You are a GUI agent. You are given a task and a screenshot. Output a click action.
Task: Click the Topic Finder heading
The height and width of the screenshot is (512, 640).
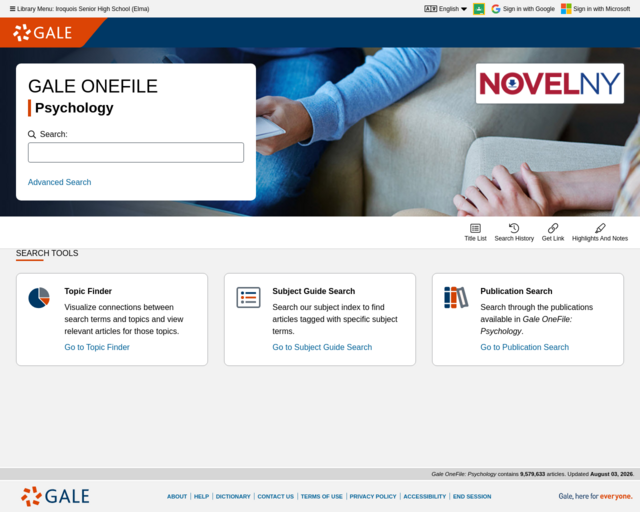88,291
